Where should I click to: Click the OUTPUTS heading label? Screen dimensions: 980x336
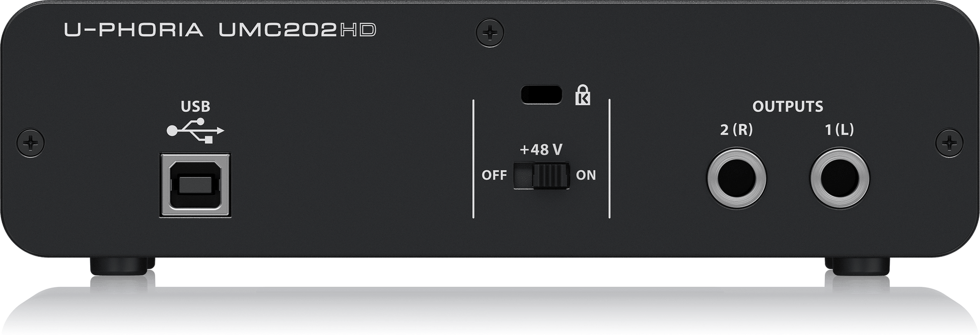788,107
